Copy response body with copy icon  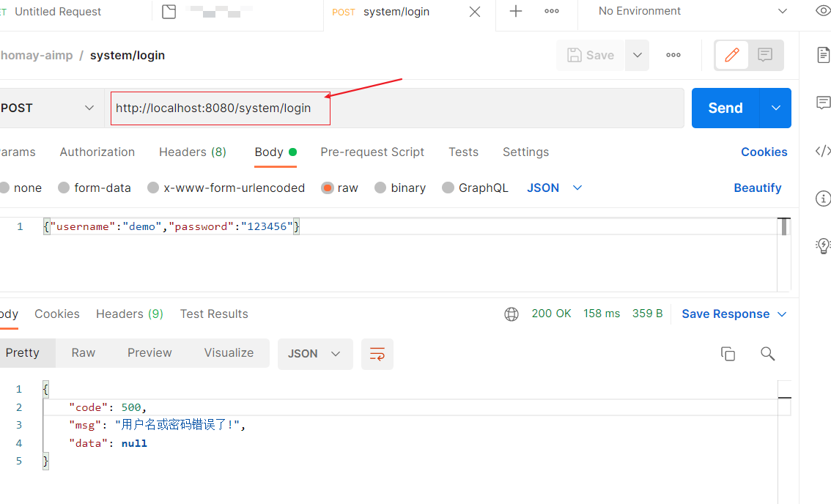(728, 354)
